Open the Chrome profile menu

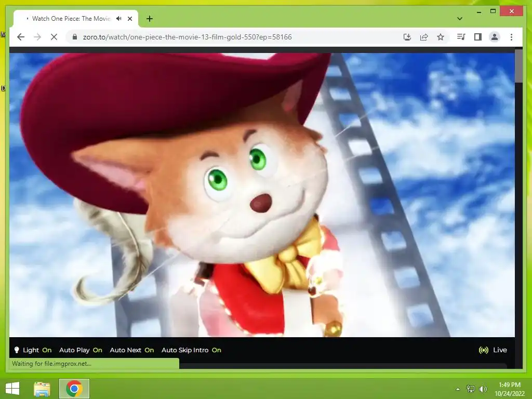click(x=495, y=37)
